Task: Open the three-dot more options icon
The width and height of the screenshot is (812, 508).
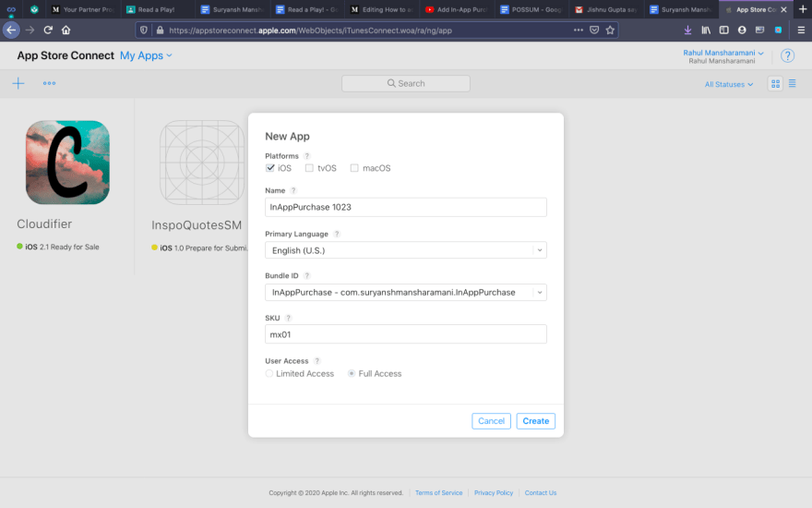Action: point(49,83)
